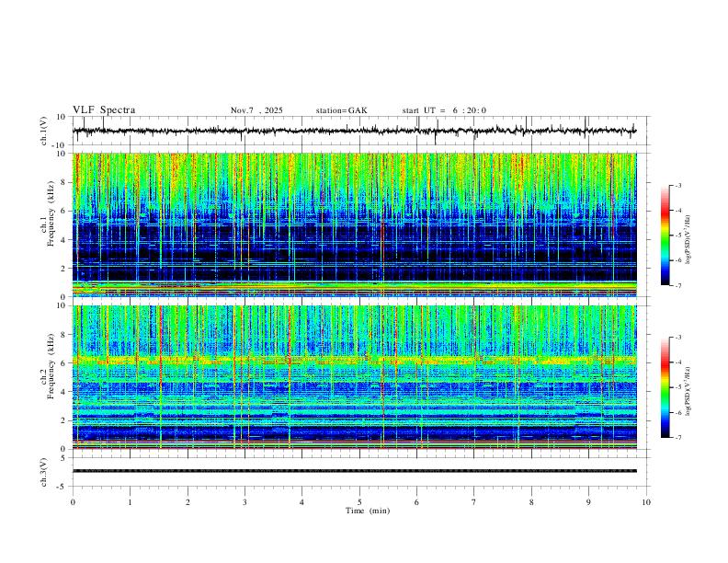Image resolution: width=728 pixels, height=563 pixels.
Task: Click the "7" tick on the time axis
Action: click(x=474, y=502)
